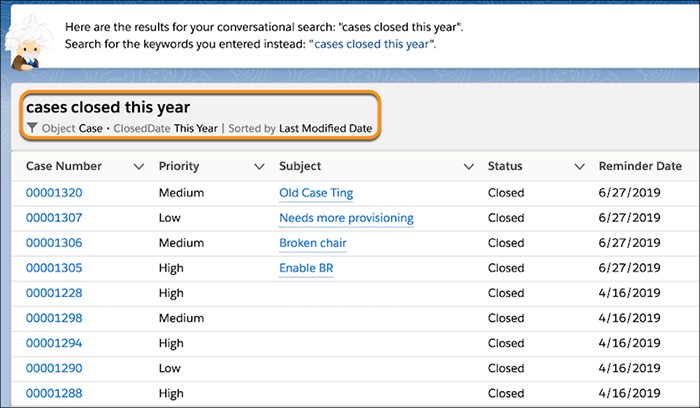Click case 00001290 link
Screen dimensions: 700x408
pos(54,368)
